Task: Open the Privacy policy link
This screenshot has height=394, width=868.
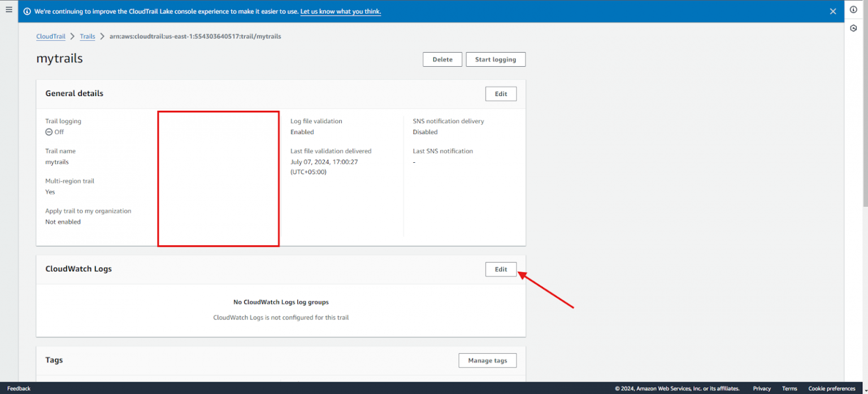Action: (761, 388)
